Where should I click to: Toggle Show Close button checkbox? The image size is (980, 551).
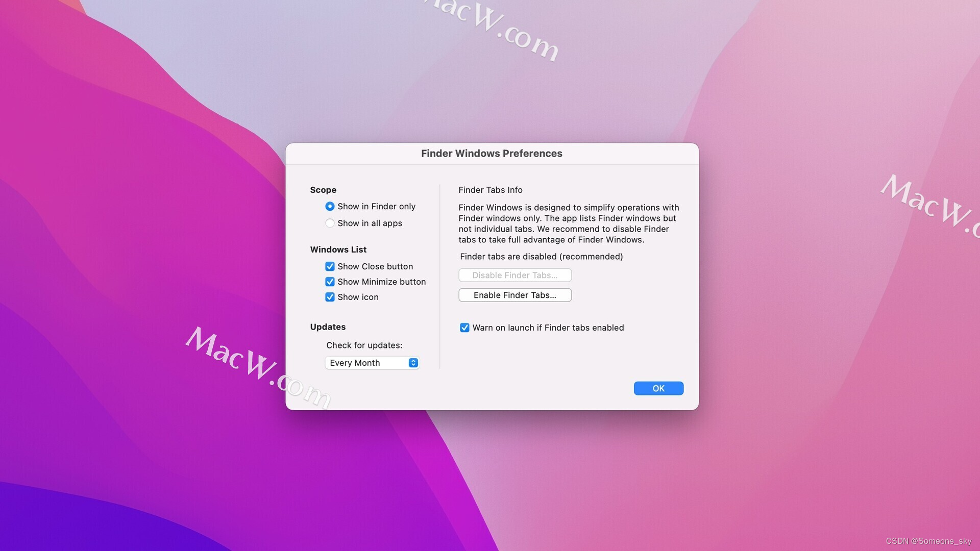pos(330,266)
